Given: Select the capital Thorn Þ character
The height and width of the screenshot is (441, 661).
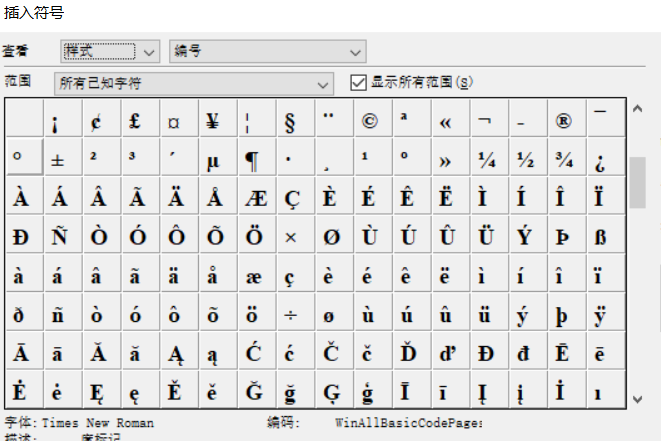Looking at the screenshot, I should (x=567, y=234).
